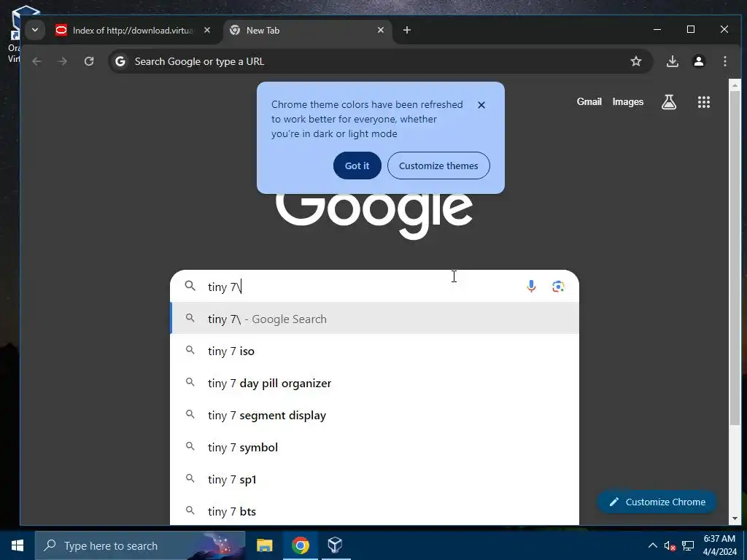
Task: Switch to the Index of download.virtualbox tab
Action: [x=133, y=31]
